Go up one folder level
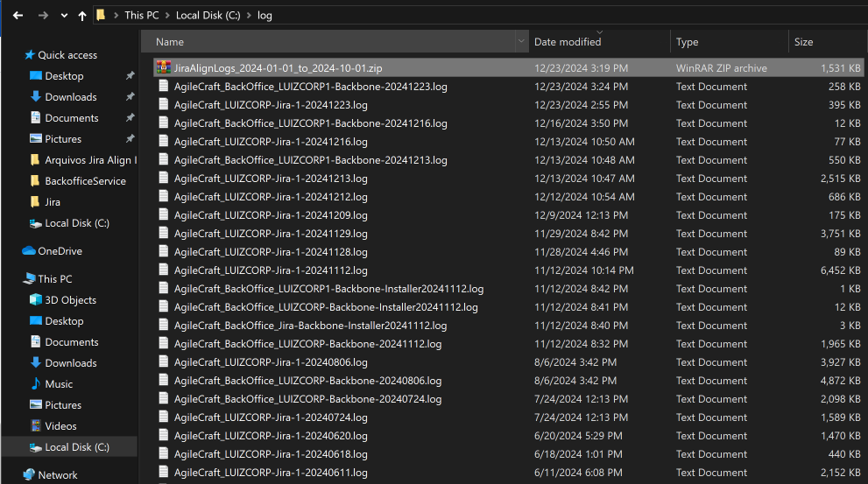Viewport: 868px width, 484px height. tap(82, 16)
